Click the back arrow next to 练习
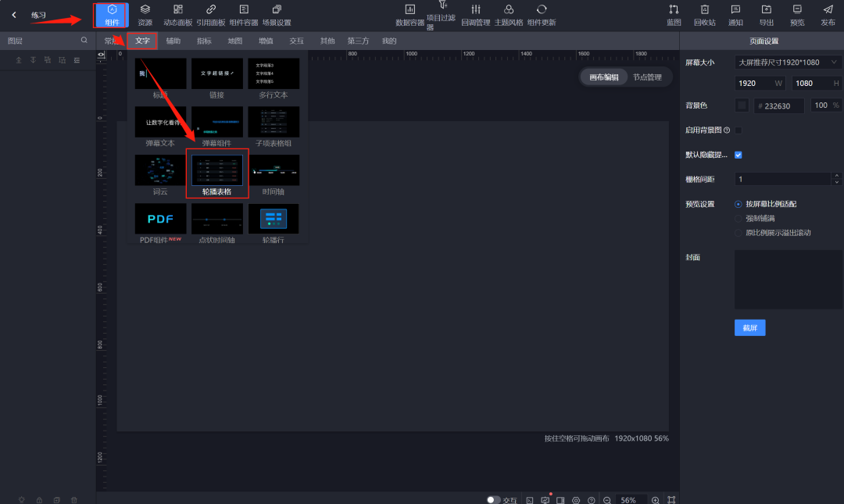This screenshot has height=504, width=844. click(14, 15)
